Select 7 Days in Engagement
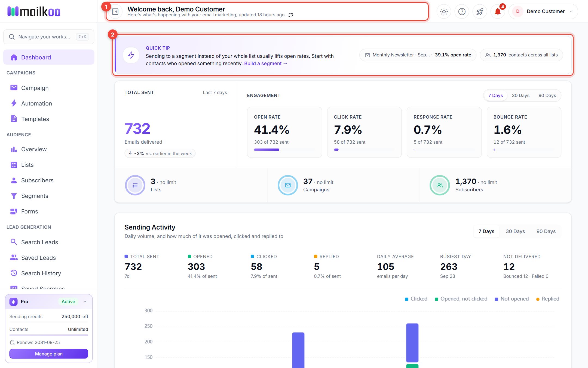The image size is (588, 368). tap(495, 95)
